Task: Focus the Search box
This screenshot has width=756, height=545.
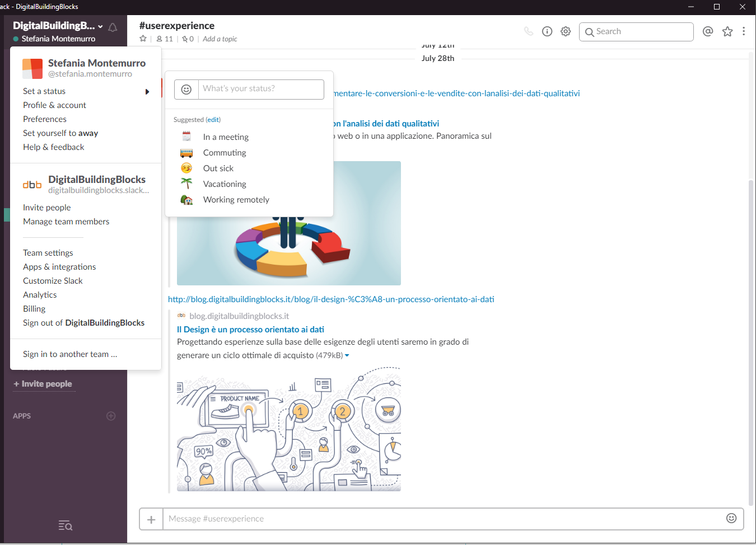Action: (x=636, y=32)
